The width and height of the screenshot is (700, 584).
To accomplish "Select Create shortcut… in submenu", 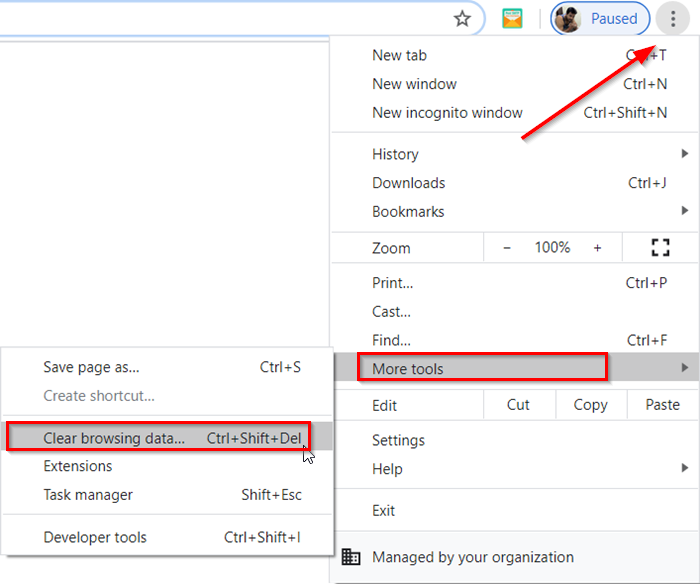I will point(167,396).
